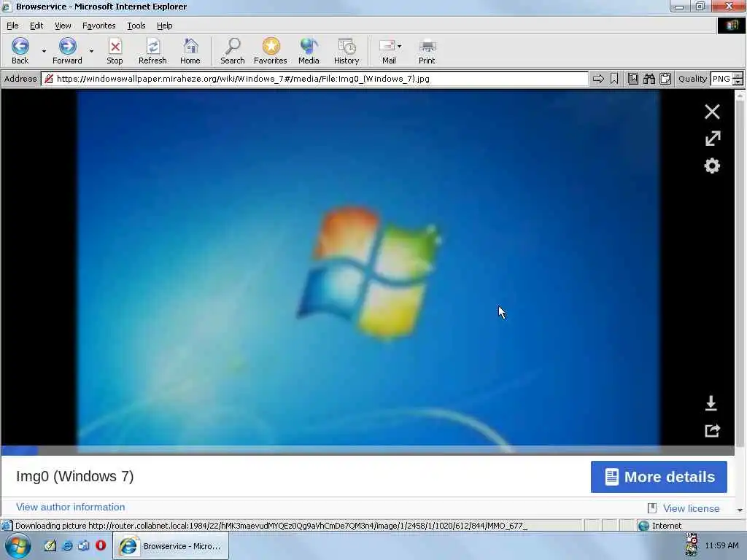Open the Windows Start button

(18, 545)
